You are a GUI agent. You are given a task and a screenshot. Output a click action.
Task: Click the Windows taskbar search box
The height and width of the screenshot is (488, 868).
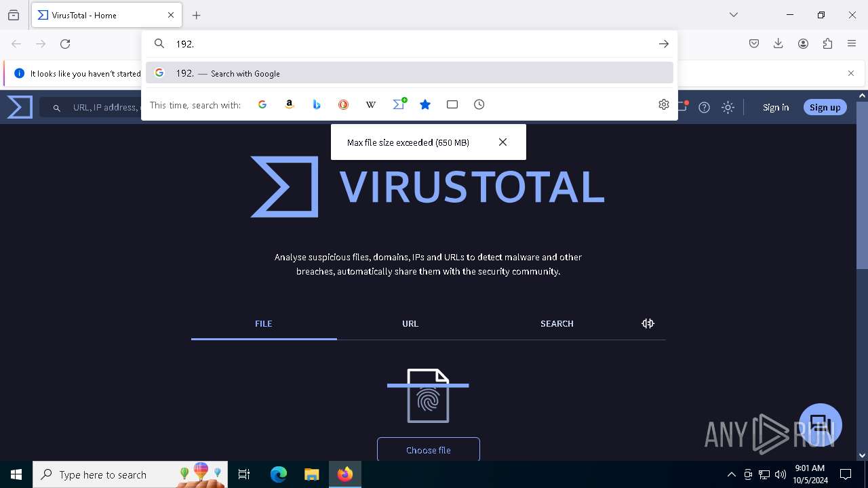click(130, 474)
